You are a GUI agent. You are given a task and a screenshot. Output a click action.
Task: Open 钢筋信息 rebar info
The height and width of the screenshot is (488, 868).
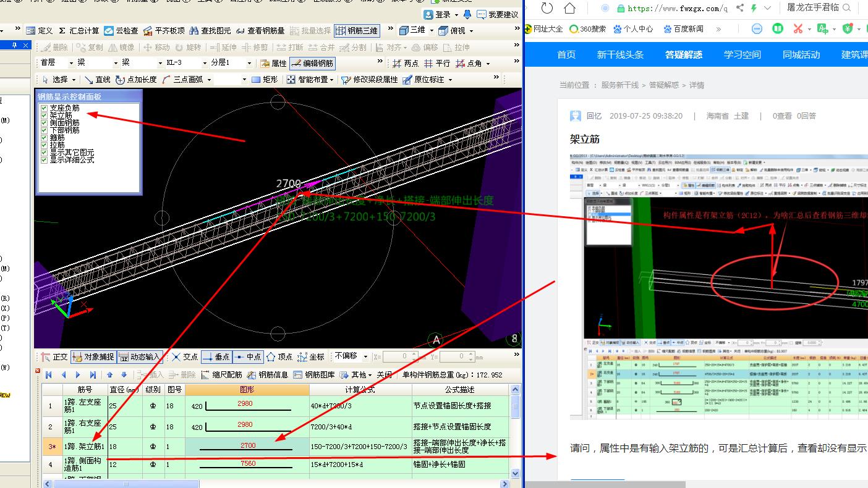click(x=268, y=374)
